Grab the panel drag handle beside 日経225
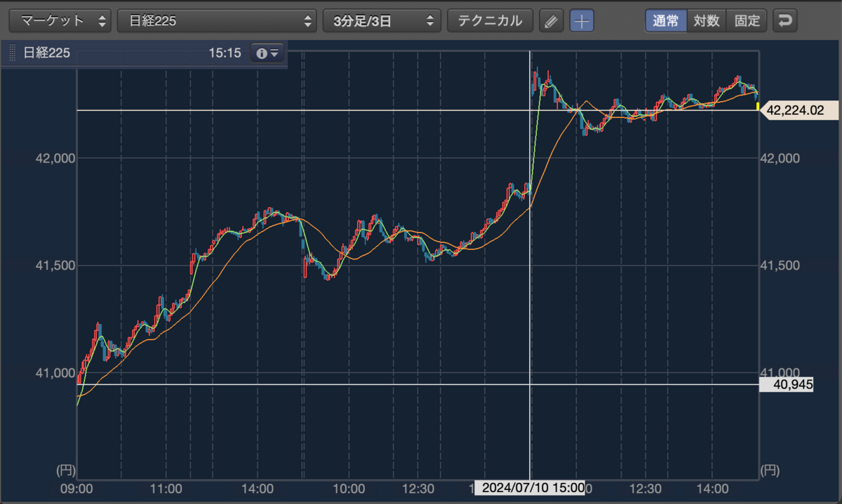The image size is (842, 504). (x=12, y=53)
